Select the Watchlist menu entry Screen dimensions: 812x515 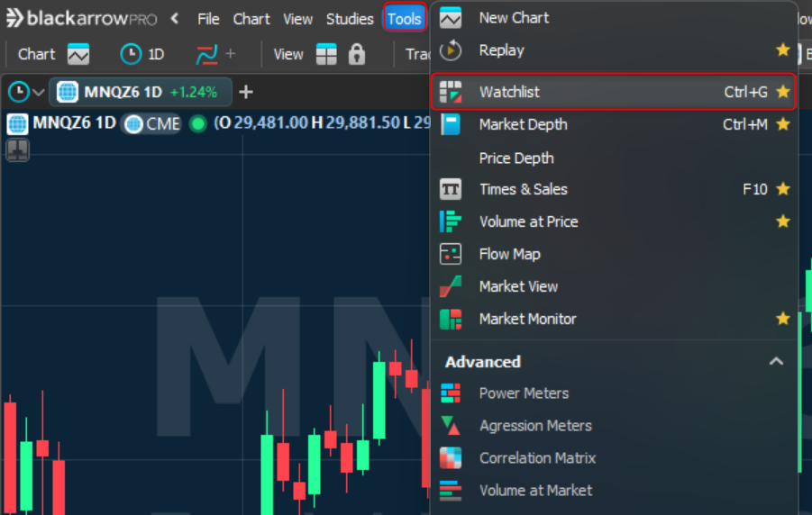pos(613,92)
